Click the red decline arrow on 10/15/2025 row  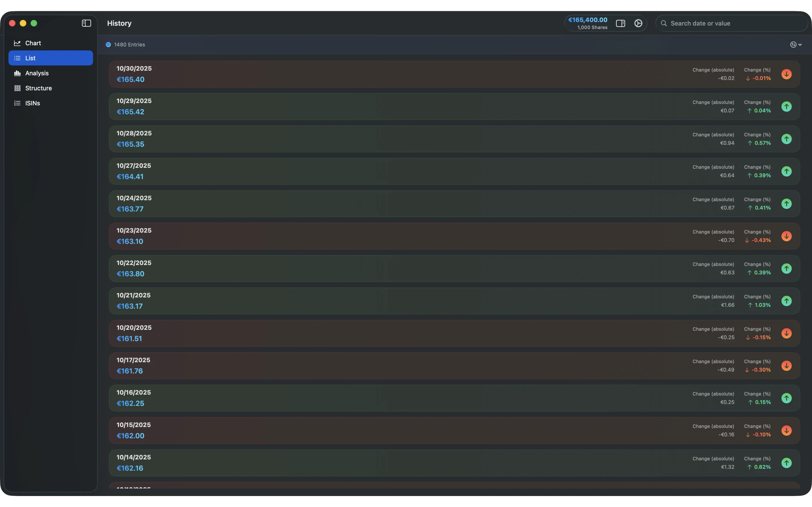pos(787,430)
